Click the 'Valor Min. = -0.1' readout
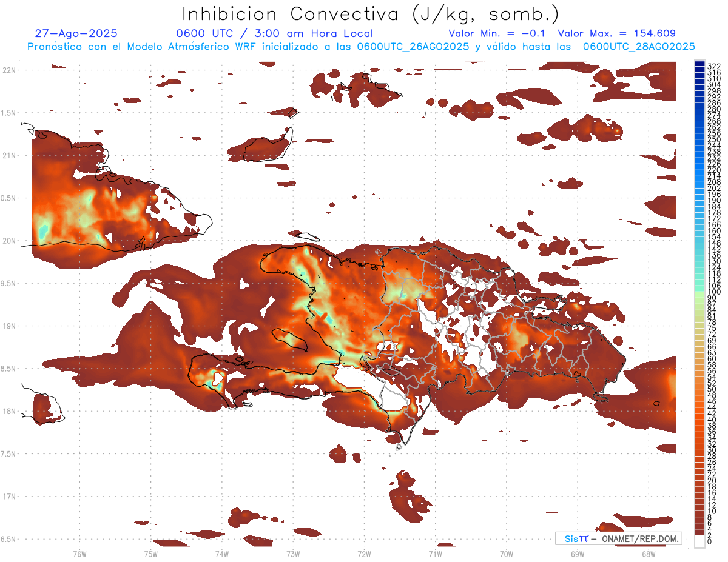The image size is (728, 562). click(497, 34)
